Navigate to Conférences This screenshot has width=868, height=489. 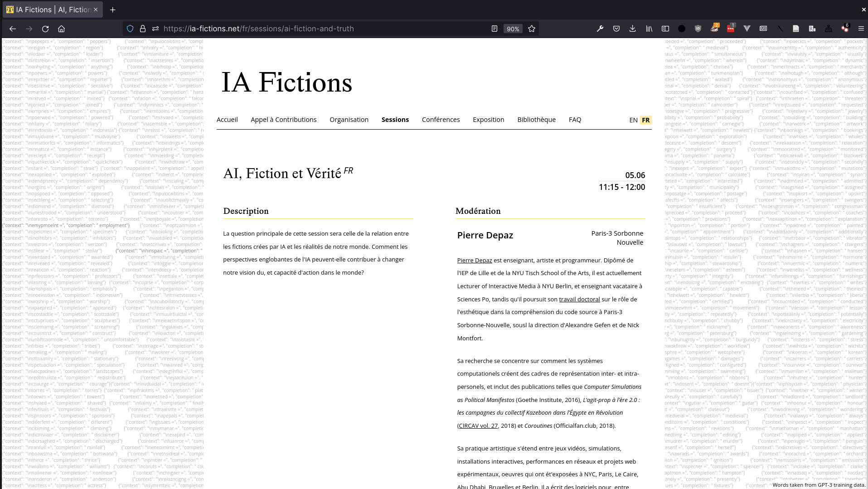[x=441, y=120]
